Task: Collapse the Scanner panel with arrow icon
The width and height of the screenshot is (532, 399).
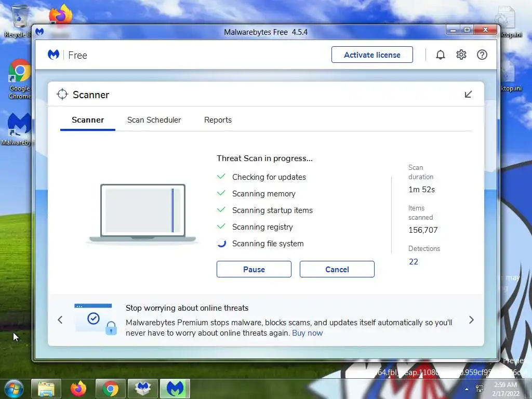Action: click(468, 95)
